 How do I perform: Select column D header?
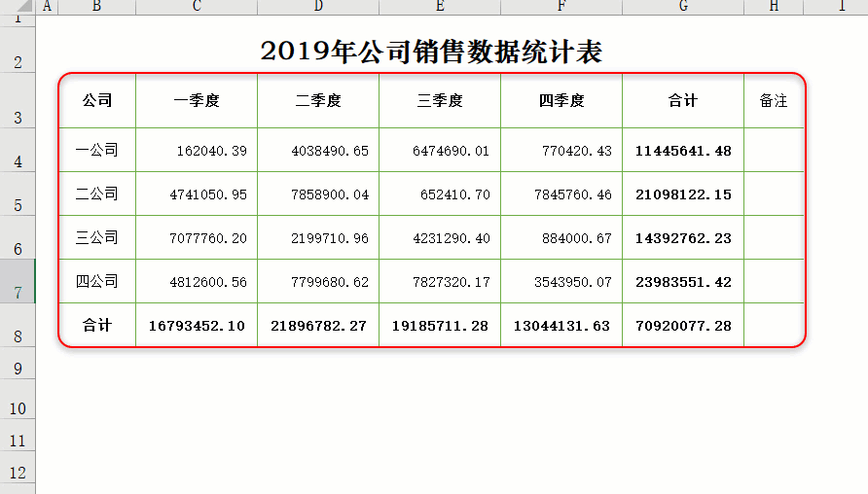[x=318, y=7]
